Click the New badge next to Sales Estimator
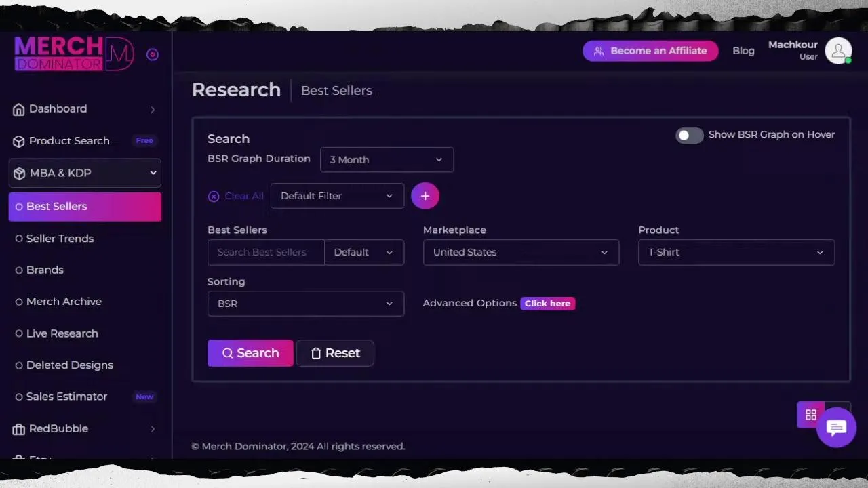The width and height of the screenshot is (868, 488). (144, 397)
